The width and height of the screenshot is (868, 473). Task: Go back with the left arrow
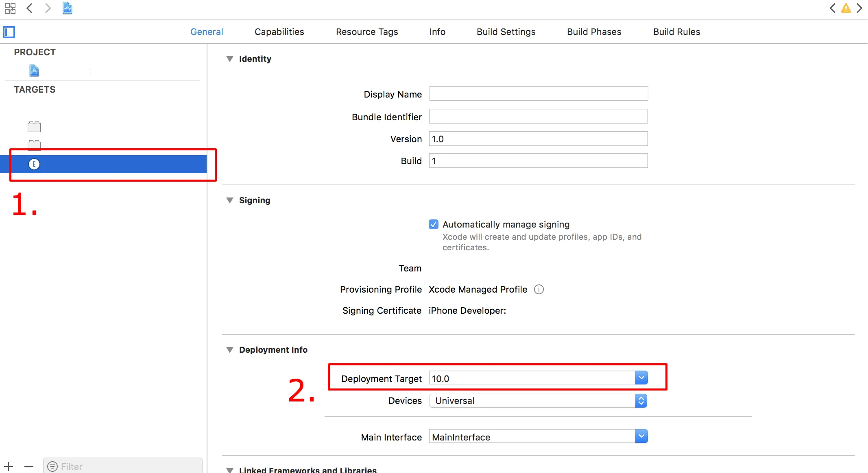29,8
